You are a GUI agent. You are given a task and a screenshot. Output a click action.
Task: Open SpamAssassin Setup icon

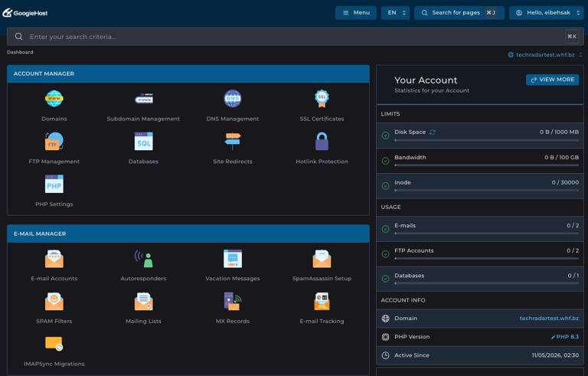coord(322,259)
